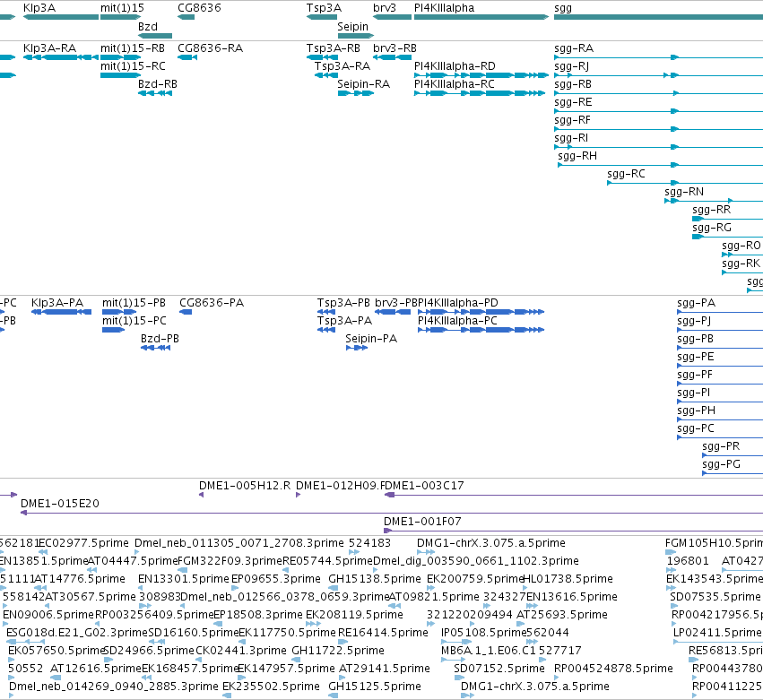
Task: Click the Seipin-RA transcript label
Action: point(364,84)
